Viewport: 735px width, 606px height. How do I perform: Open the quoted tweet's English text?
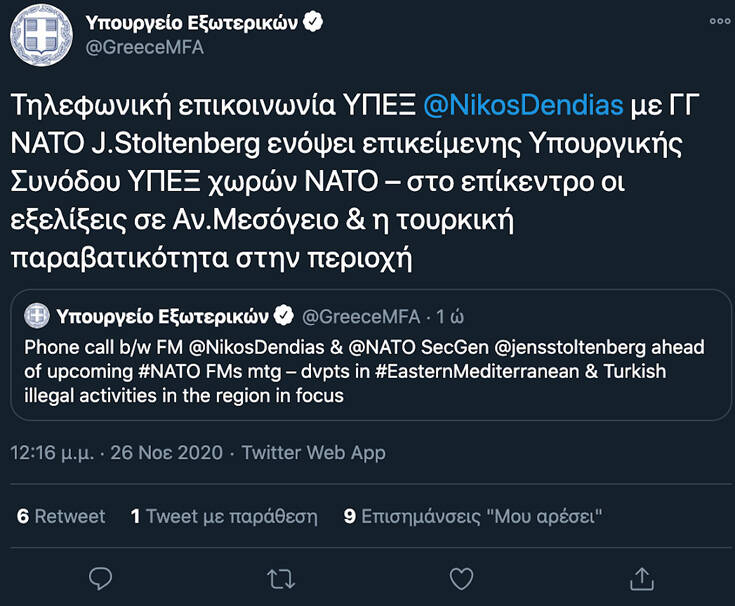tap(365, 371)
